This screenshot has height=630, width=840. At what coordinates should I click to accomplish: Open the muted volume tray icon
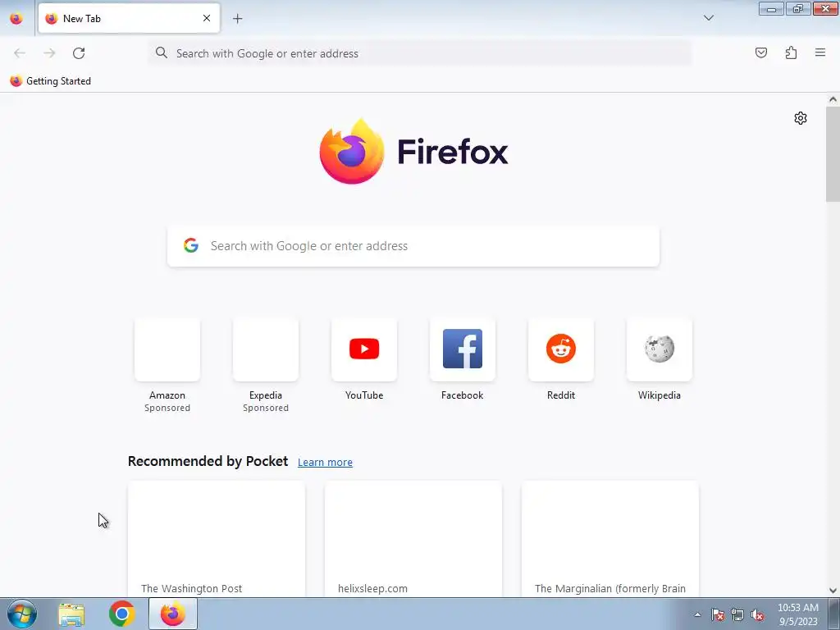pyautogui.click(x=757, y=614)
